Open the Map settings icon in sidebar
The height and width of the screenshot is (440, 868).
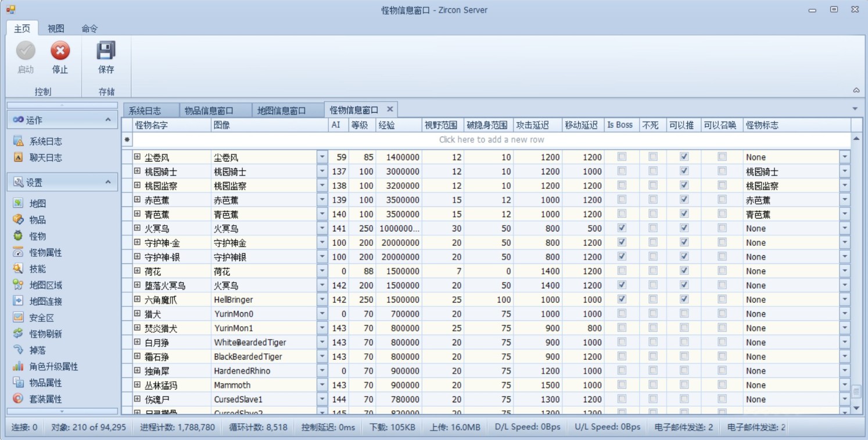pos(19,203)
